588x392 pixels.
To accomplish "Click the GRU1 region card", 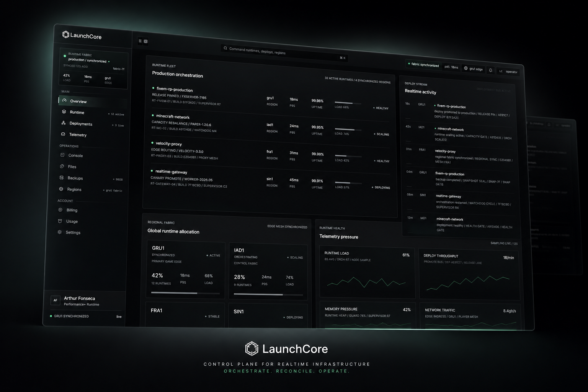I will [186, 269].
